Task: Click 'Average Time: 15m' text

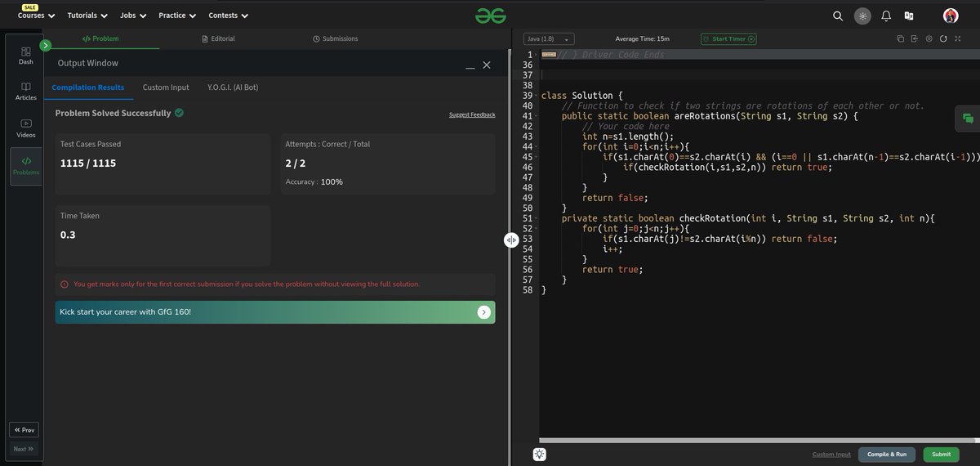Action: 642,38
